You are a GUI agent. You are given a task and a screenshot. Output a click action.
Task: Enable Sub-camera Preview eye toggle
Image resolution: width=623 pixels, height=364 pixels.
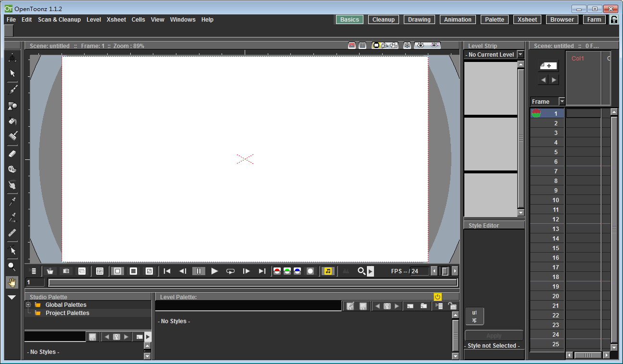coord(435,45)
